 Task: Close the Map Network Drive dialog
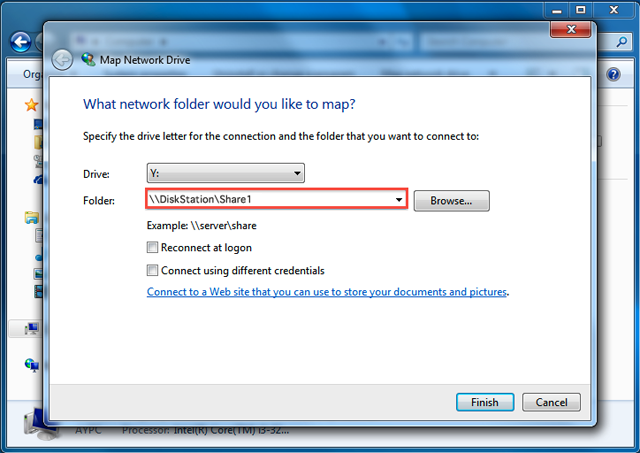571,29
